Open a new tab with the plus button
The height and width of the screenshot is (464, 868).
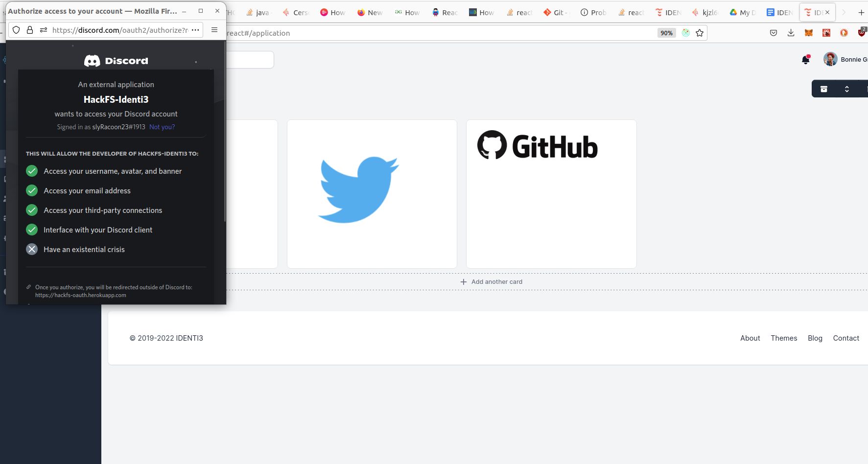coord(861,13)
